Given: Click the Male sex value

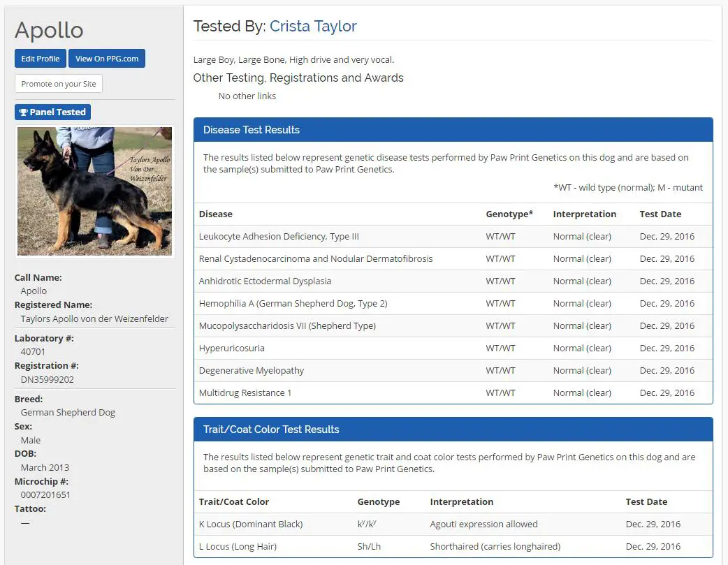Looking at the screenshot, I should click(x=31, y=440).
